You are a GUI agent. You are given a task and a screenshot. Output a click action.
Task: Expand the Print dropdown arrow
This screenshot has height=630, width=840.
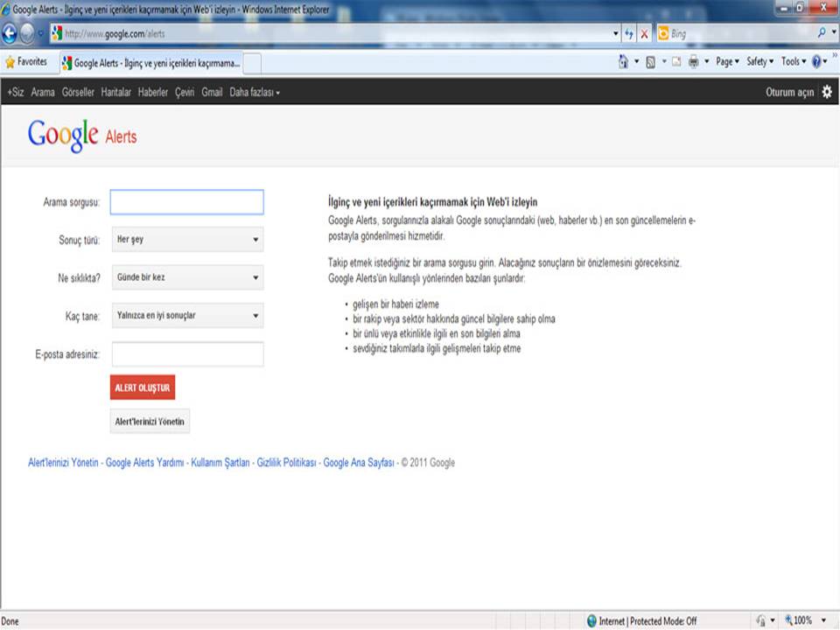(707, 61)
